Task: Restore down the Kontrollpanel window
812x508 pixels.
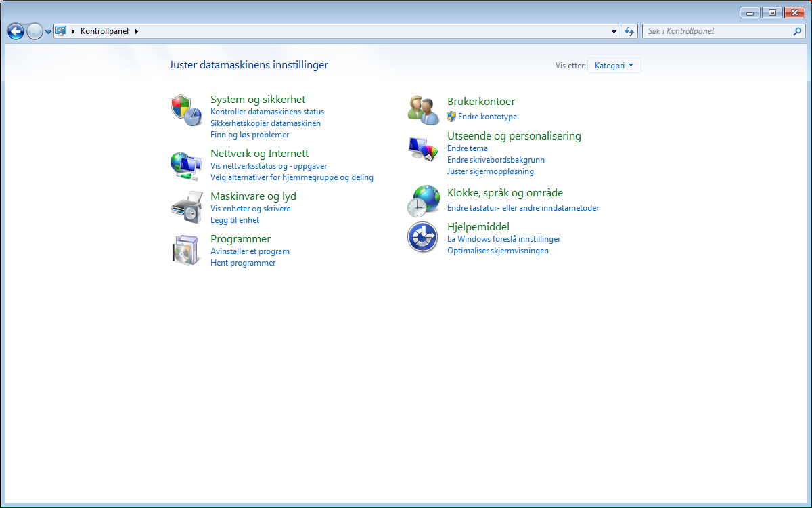Action: click(771, 12)
